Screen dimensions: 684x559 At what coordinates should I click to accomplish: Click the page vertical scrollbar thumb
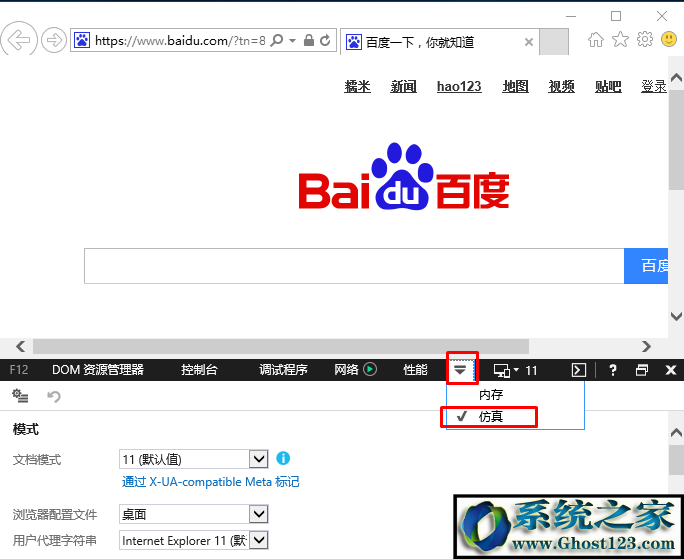676,138
